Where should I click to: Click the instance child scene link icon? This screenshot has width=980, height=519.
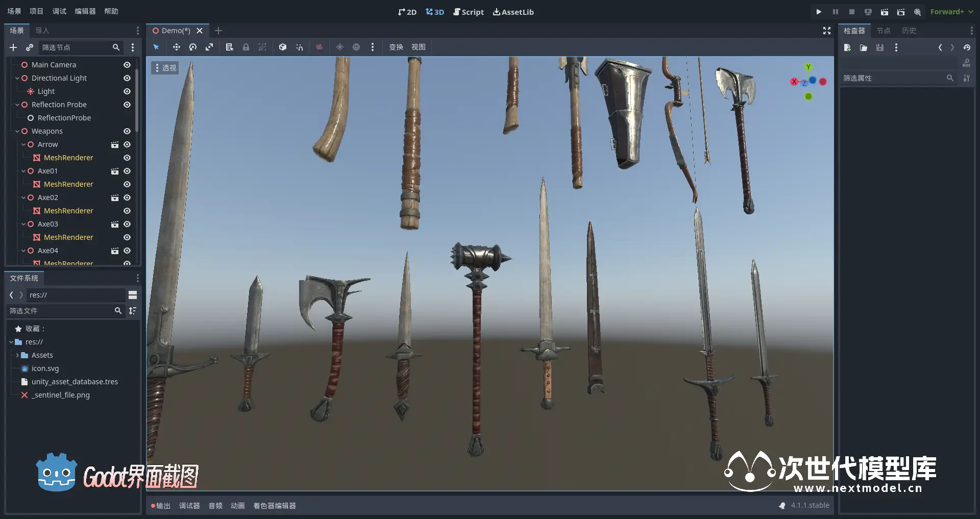pyautogui.click(x=30, y=47)
